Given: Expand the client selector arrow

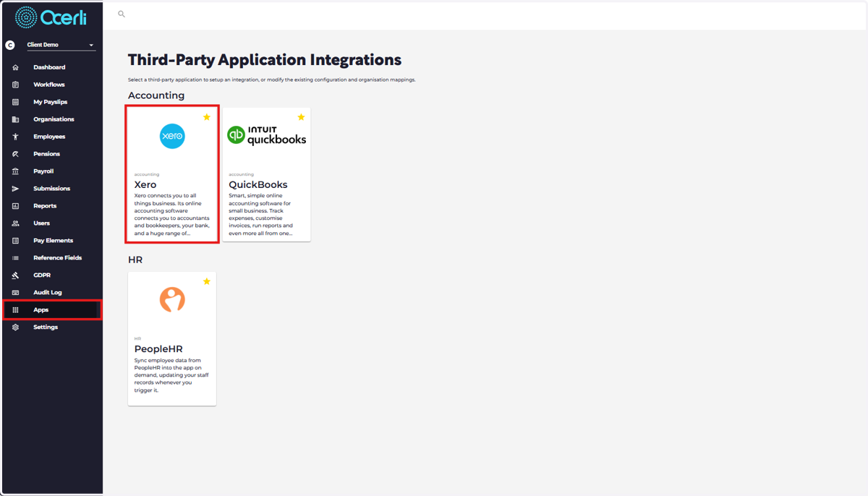Looking at the screenshot, I should point(91,46).
